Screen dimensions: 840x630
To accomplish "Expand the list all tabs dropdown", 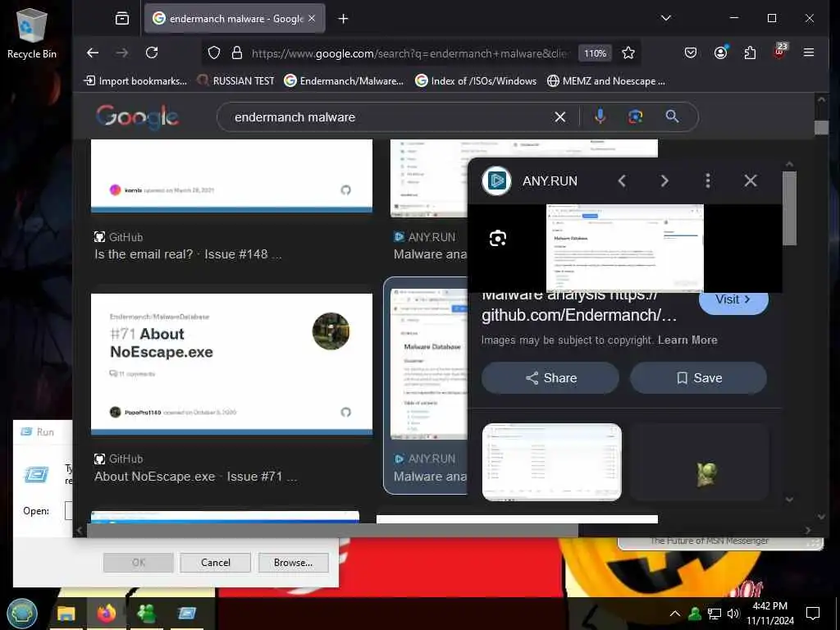I will point(666,18).
